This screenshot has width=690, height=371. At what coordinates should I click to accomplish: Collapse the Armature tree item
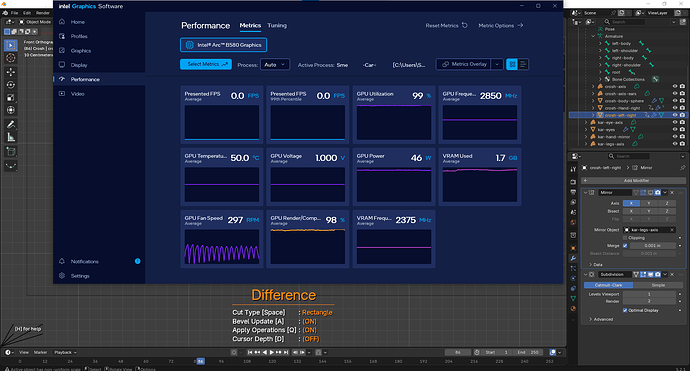coord(593,36)
